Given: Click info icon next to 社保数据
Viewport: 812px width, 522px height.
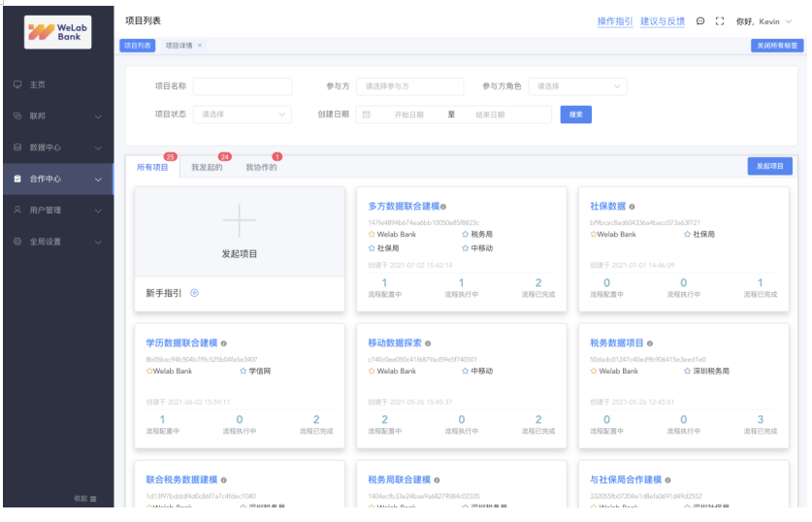Looking at the screenshot, I should [632, 207].
